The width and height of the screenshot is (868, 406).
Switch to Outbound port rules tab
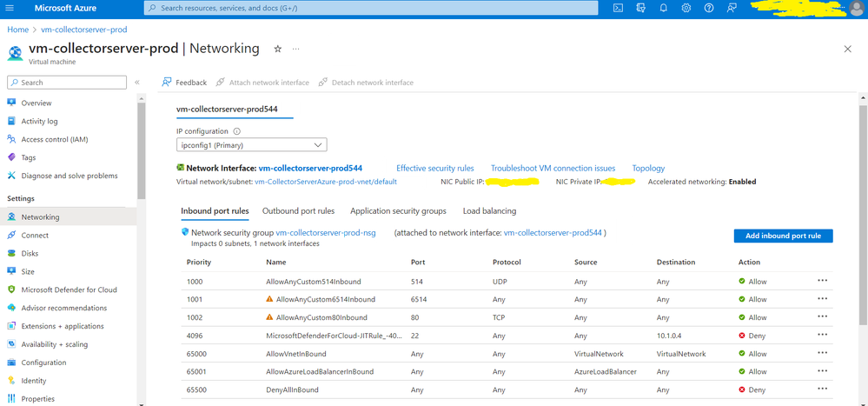click(298, 211)
